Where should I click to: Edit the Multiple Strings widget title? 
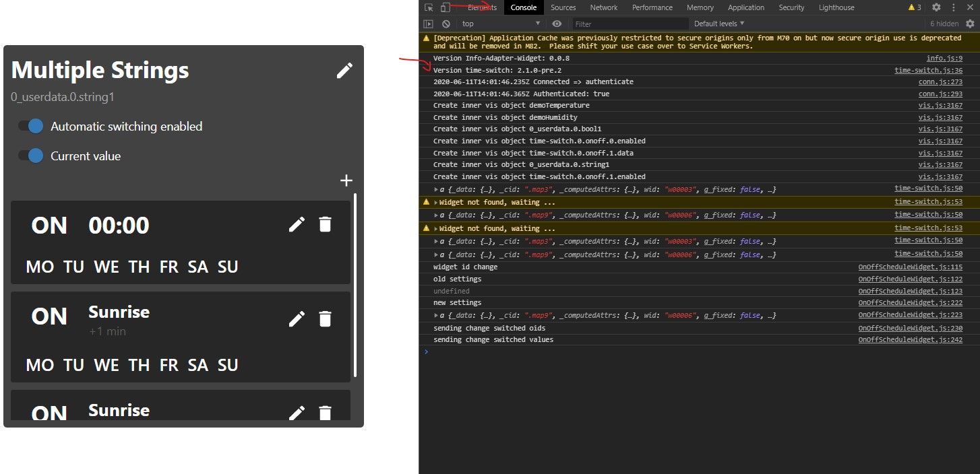pyautogui.click(x=344, y=71)
